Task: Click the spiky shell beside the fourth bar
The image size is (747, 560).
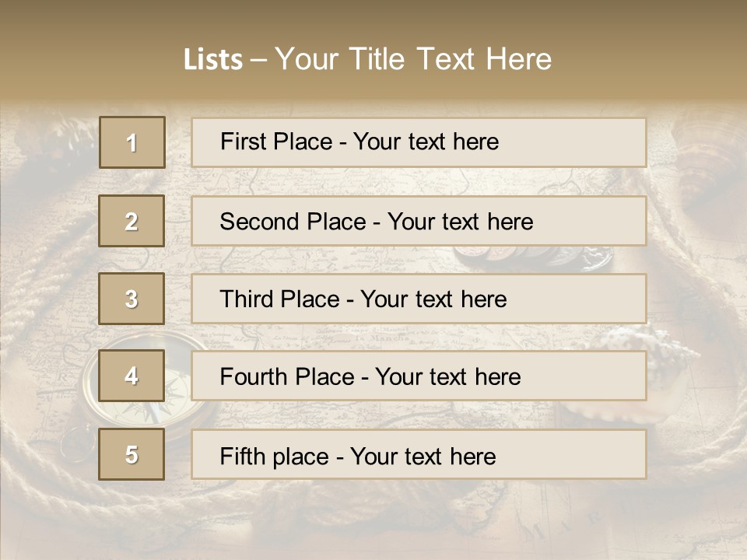Action: pyautogui.click(x=671, y=366)
